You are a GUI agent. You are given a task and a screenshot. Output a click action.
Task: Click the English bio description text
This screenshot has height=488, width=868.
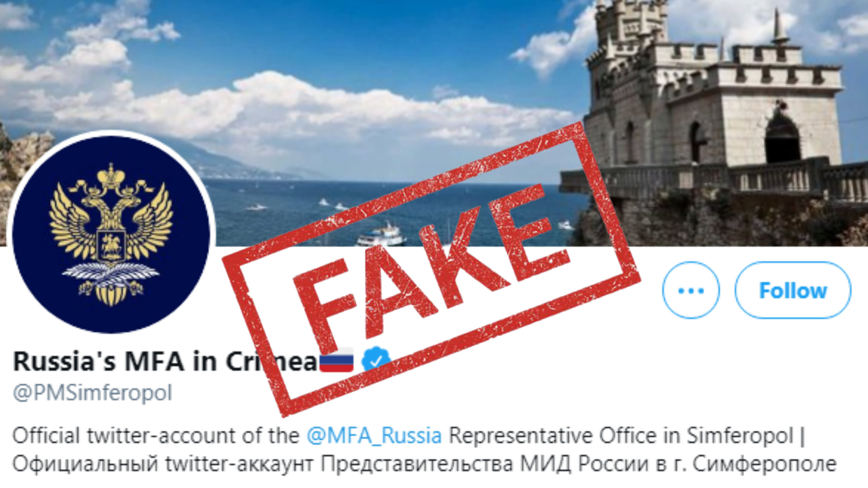point(409,436)
